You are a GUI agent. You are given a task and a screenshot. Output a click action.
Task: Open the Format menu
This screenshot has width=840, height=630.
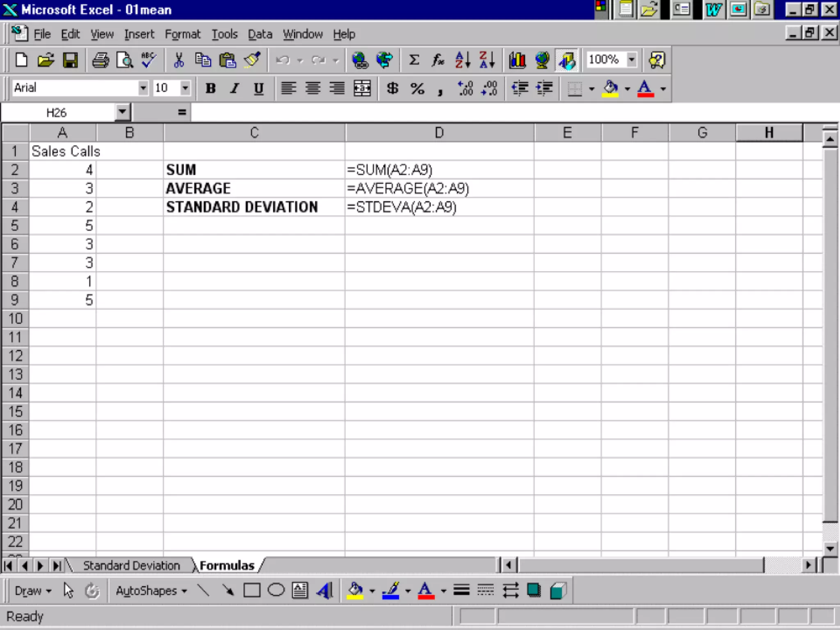183,34
